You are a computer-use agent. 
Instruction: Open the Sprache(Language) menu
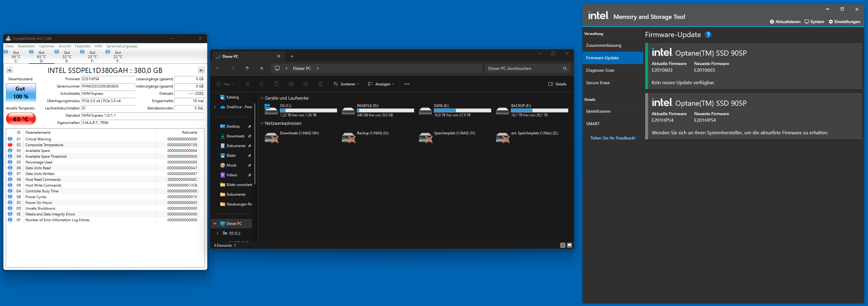coord(122,46)
